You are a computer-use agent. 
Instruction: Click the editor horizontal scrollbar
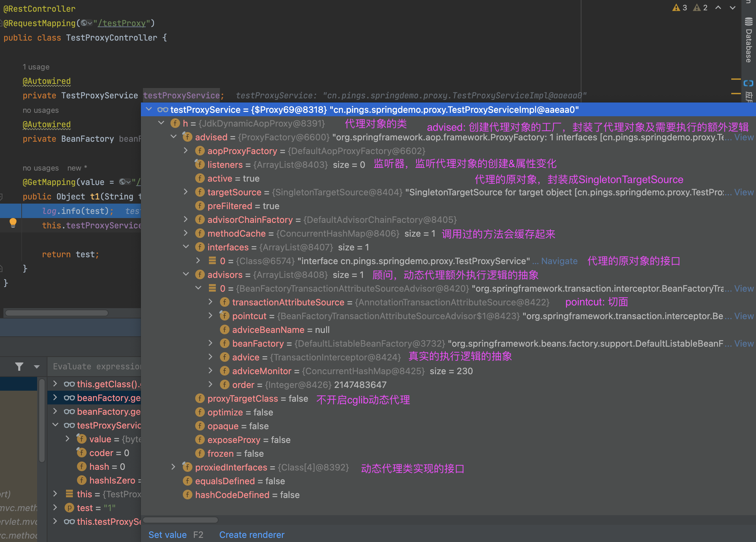pyautogui.click(x=57, y=313)
